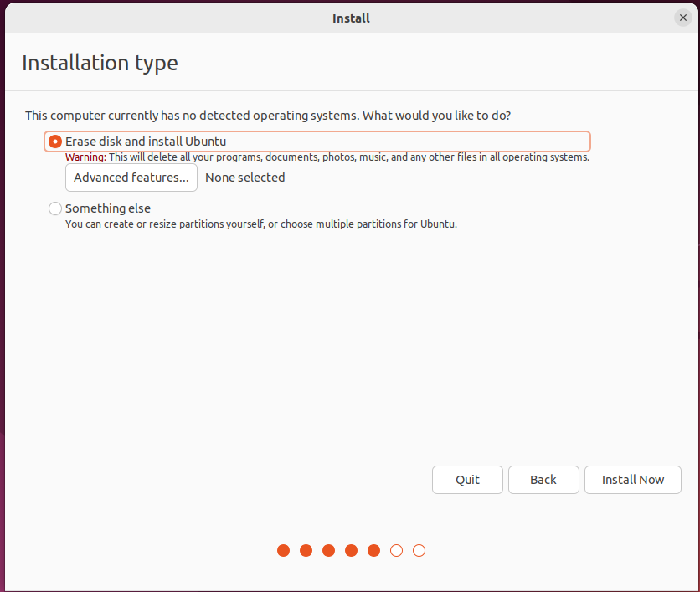Image resolution: width=700 pixels, height=592 pixels.
Task: Select the Erase disk and install Ubuntu radio button
Action: tap(55, 142)
